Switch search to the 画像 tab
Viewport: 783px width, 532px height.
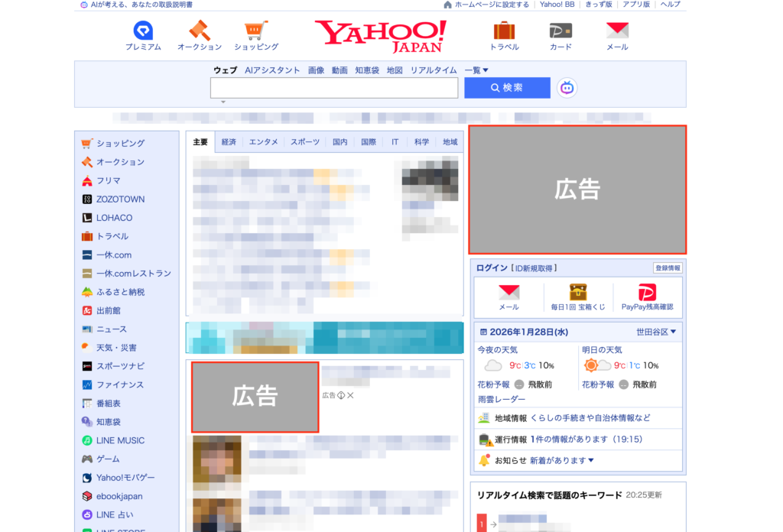(316, 70)
